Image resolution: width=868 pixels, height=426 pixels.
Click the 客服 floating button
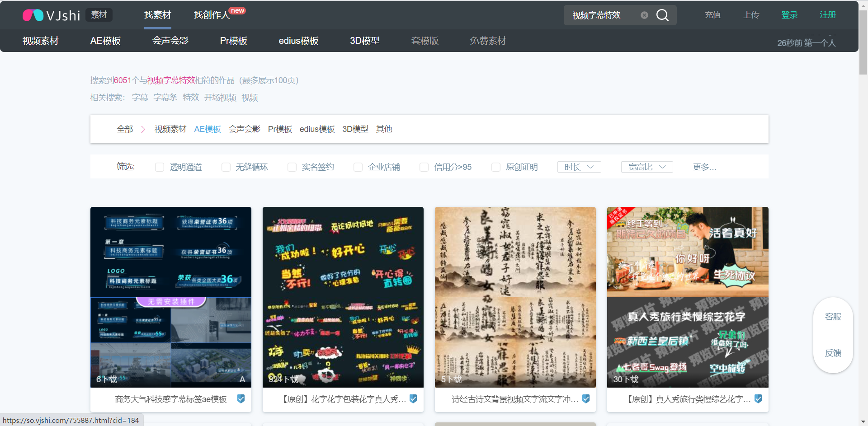click(833, 317)
